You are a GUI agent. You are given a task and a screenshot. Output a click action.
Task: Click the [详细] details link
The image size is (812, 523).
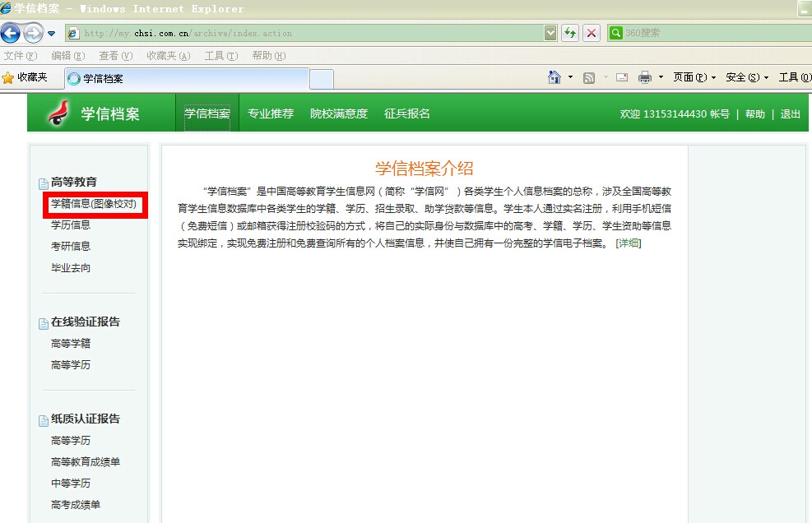629,243
